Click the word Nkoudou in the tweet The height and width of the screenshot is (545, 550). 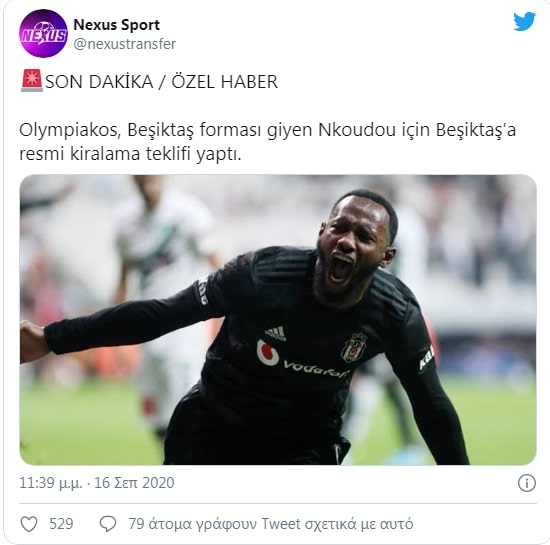point(357,130)
